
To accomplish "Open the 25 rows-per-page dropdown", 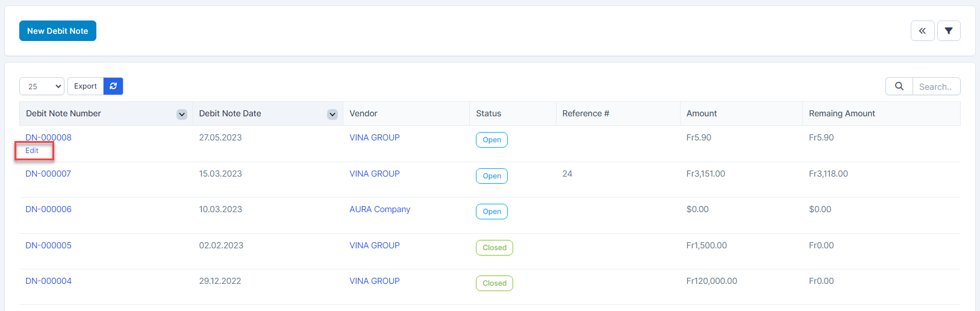I will click(42, 86).
